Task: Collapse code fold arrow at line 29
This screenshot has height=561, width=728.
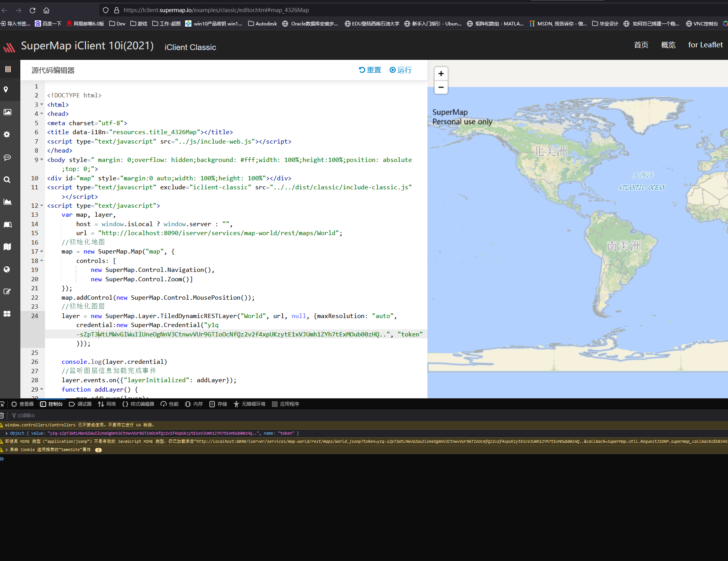Action: coord(42,389)
